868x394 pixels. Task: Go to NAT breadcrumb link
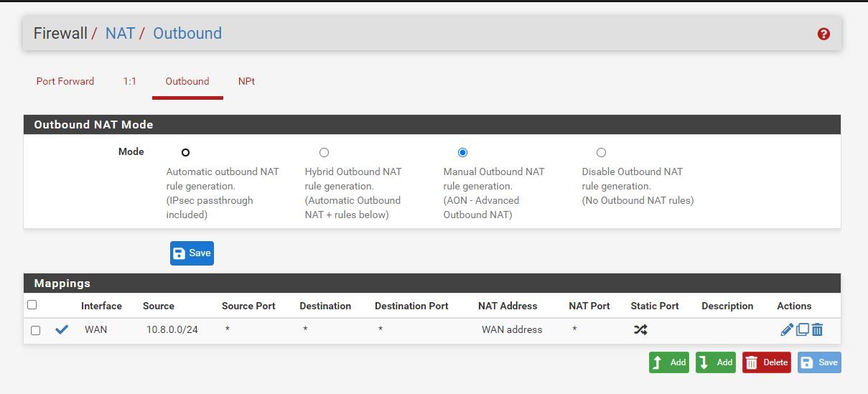pos(120,34)
